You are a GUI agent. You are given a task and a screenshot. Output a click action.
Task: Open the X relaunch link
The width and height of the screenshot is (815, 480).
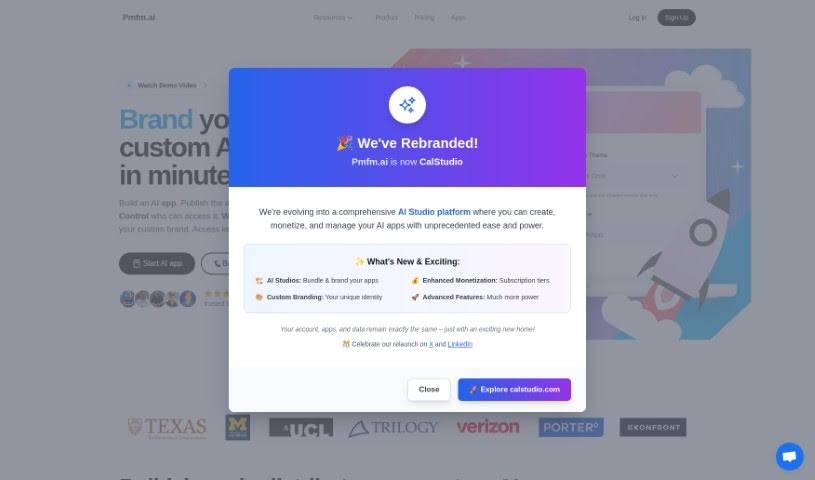[x=431, y=344]
